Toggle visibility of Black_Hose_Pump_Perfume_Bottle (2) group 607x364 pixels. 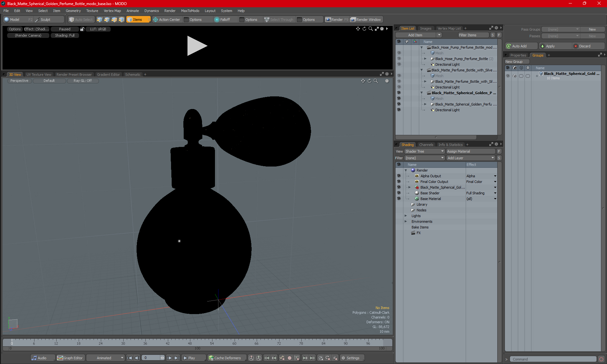(x=399, y=58)
